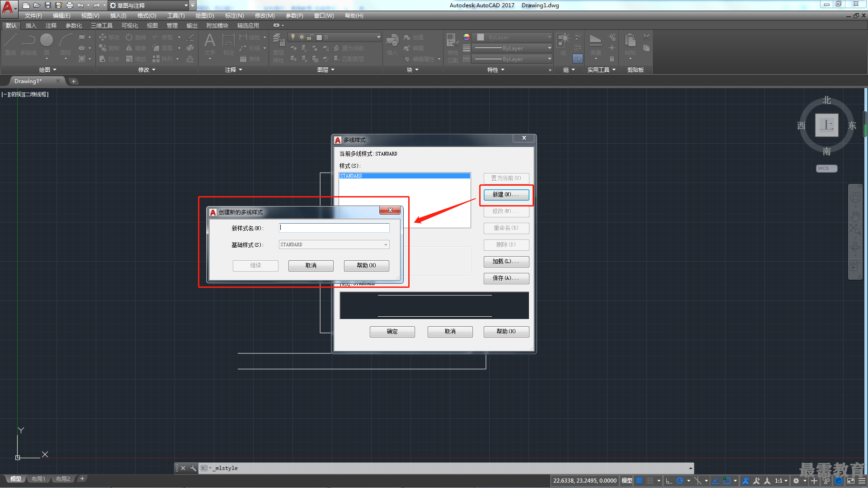Click the layer color square in layer dropdown
868x488 pixels.
(319, 38)
